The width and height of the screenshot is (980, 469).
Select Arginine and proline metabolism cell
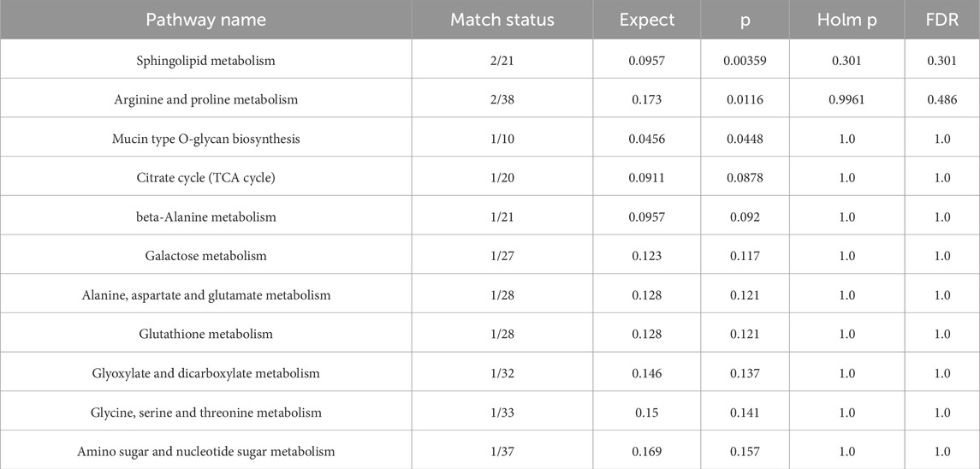pos(205,99)
